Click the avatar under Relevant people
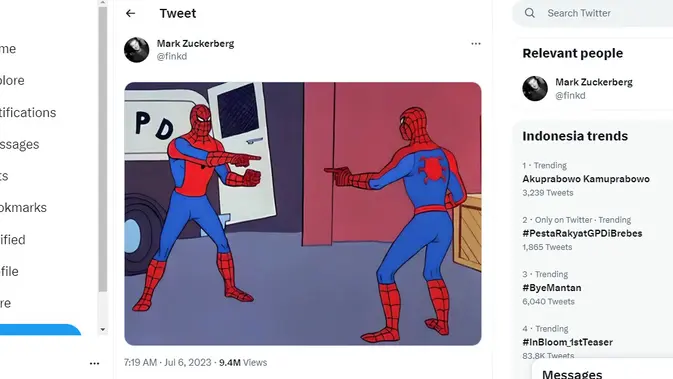The height and width of the screenshot is (379, 673). 535,88
